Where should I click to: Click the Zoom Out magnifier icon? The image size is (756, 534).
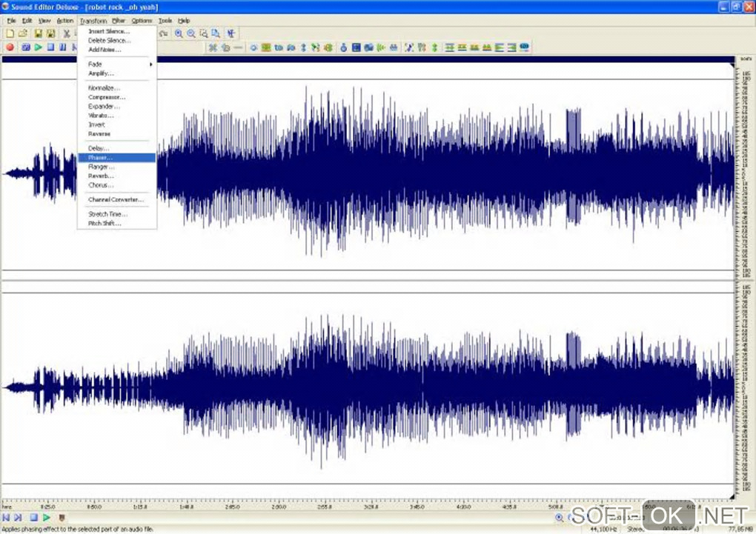pyautogui.click(x=191, y=33)
